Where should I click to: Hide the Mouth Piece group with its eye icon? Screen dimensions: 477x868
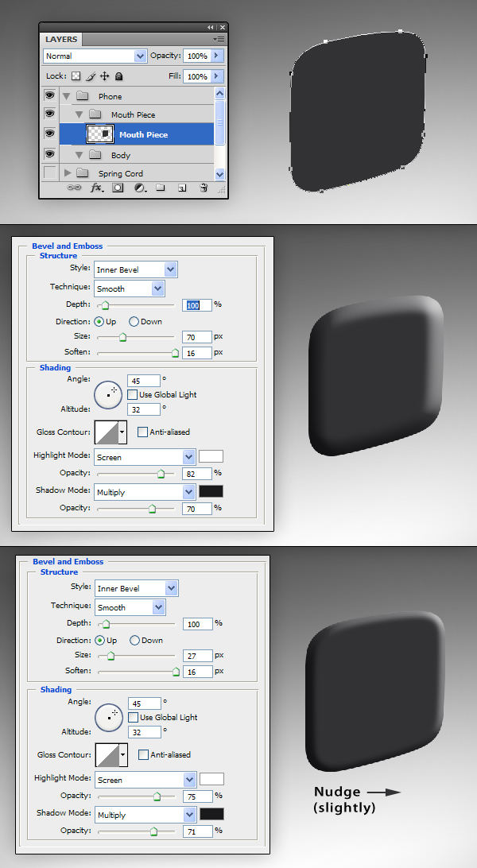pos(50,114)
